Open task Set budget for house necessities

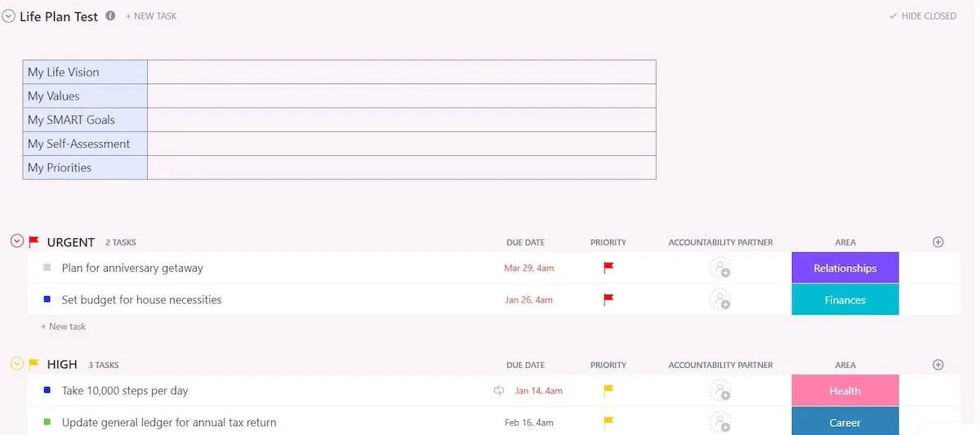click(142, 300)
